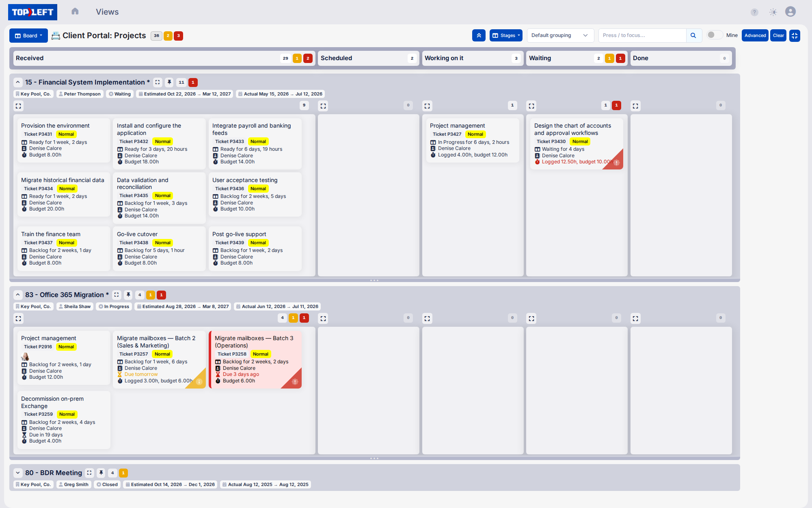The image size is (812, 508).
Task: Fullscreen the Office 365 Migration project
Action: coord(117,295)
